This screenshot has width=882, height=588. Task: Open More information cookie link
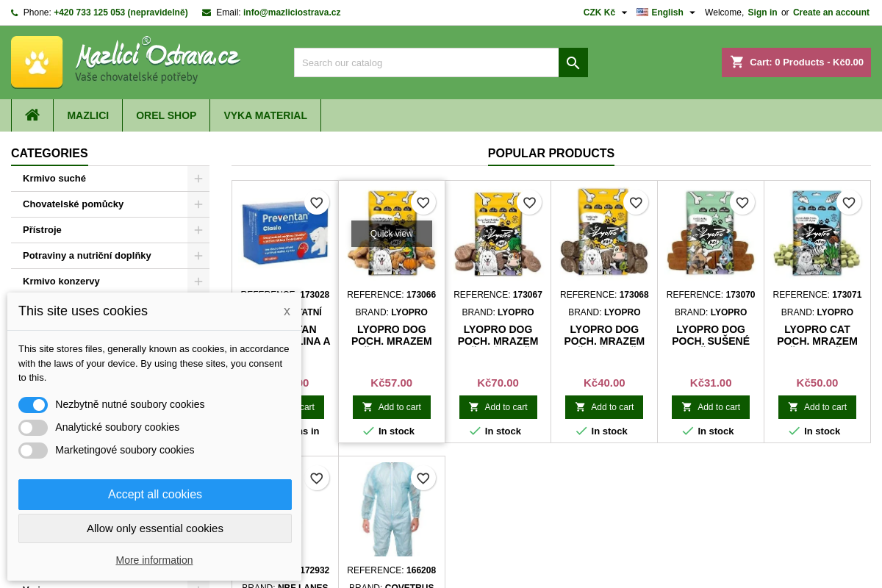[x=154, y=560]
